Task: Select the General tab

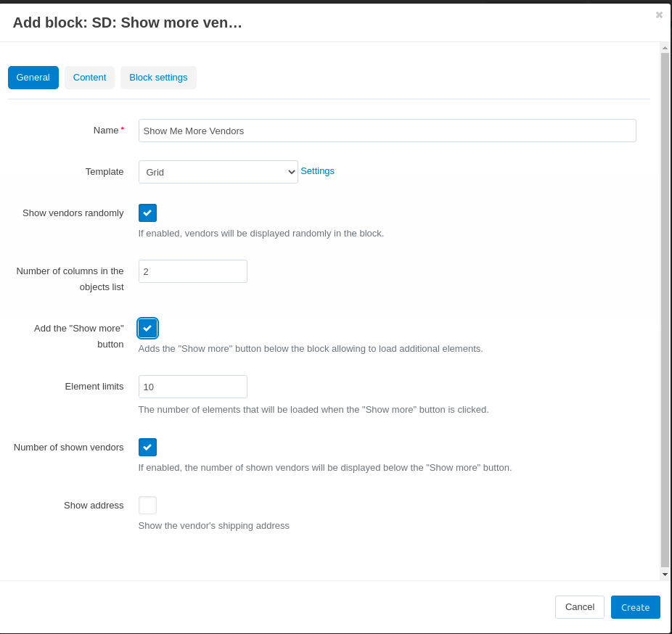Action: 33,78
